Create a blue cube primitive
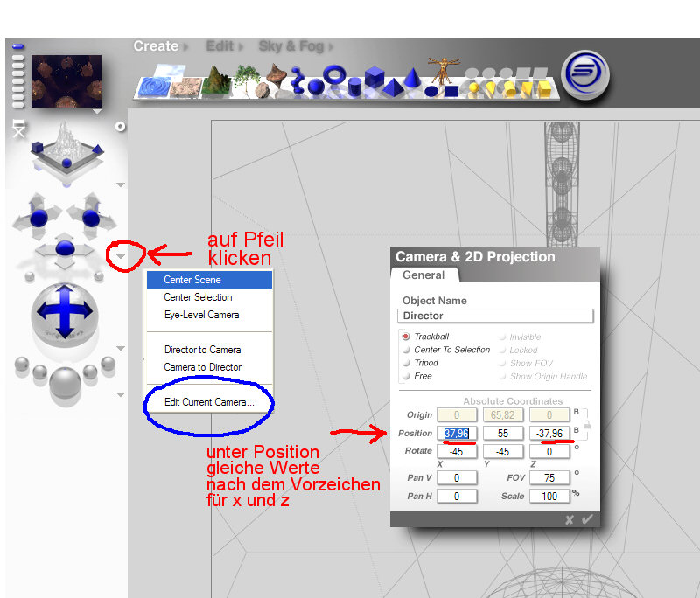700x598 pixels. pos(374,76)
